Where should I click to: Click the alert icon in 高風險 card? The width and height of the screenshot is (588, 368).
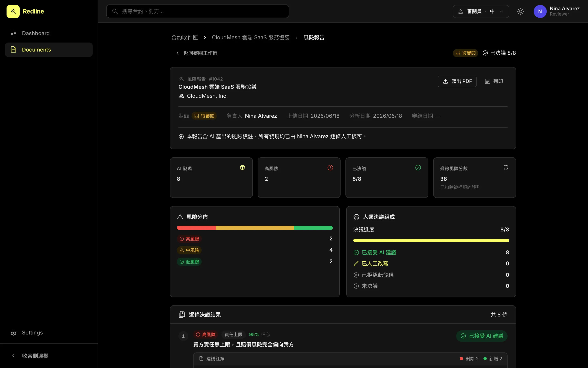(x=330, y=168)
